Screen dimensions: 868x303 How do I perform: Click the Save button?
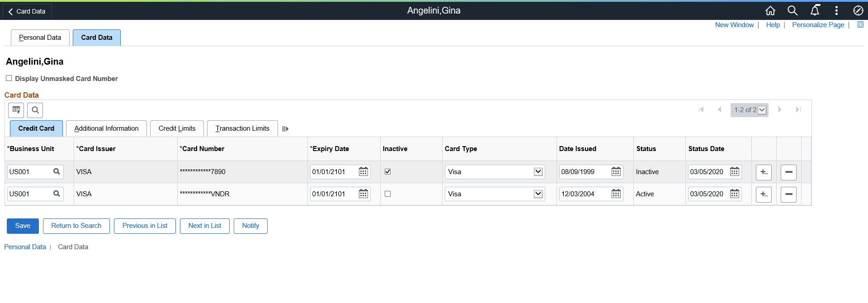[23, 226]
